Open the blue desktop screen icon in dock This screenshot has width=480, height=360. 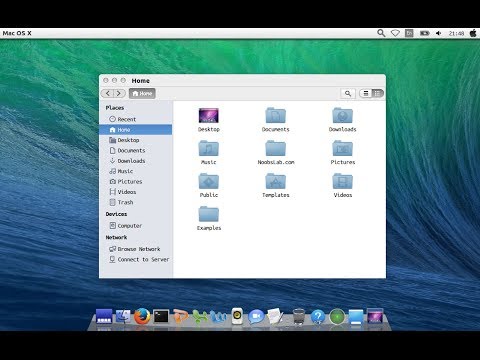click(x=356, y=317)
